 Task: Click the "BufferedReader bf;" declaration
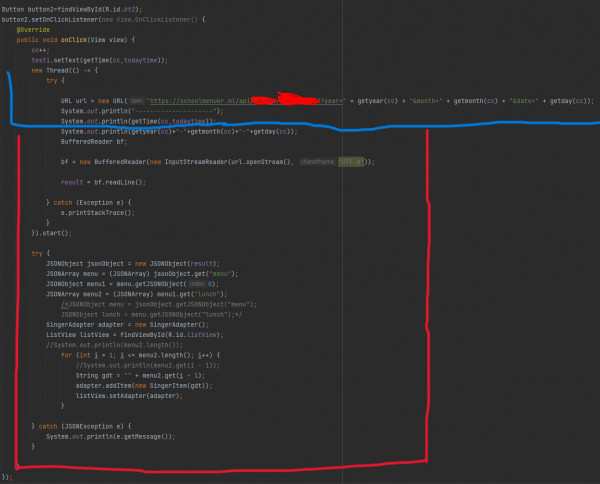(94, 142)
